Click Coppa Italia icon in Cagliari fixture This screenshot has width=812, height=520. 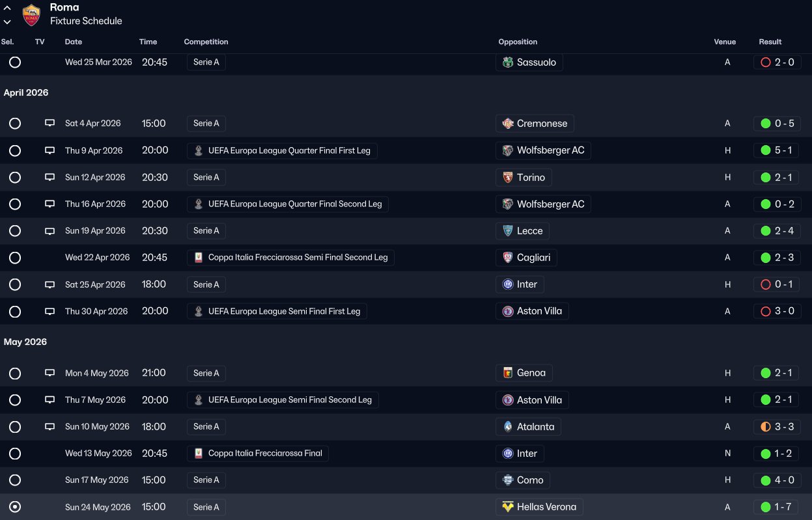[199, 258]
